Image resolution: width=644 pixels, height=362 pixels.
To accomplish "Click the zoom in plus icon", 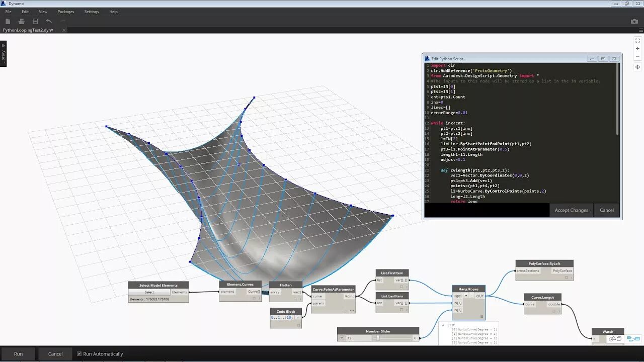I will click(x=638, y=49).
